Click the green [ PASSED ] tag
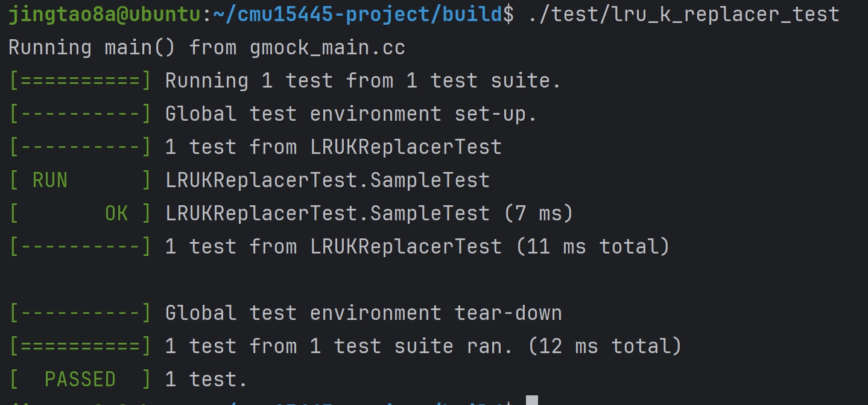 (x=80, y=379)
